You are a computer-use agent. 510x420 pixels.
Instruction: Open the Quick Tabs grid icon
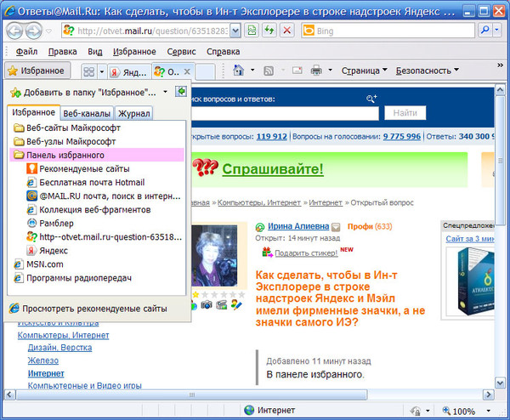88,71
